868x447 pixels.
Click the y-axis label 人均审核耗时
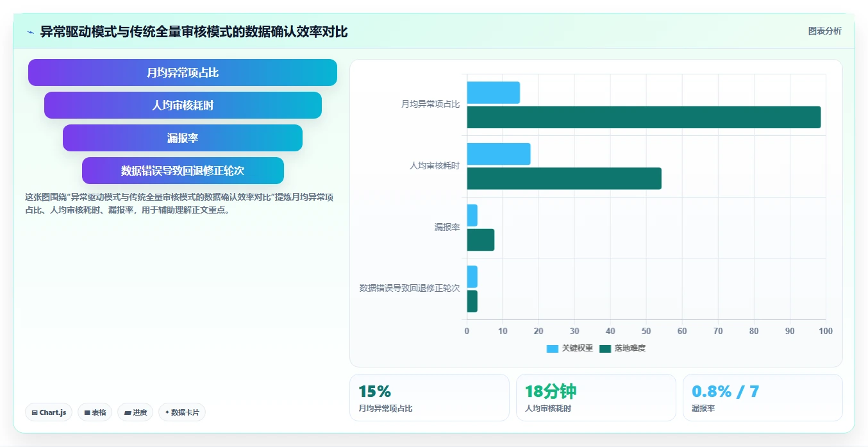click(x=435, y=165)
